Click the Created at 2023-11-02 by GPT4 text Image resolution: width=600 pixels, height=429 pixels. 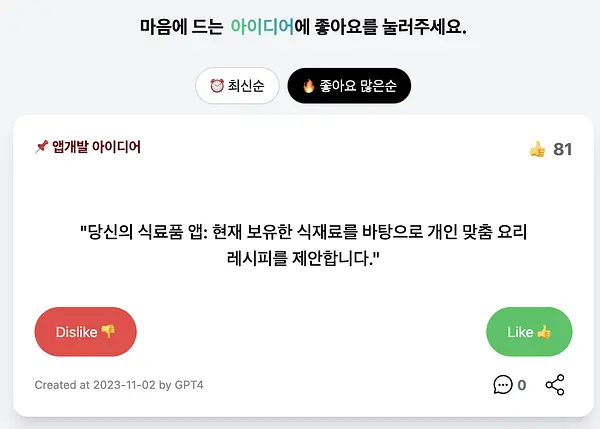click(x=119, y=385)
